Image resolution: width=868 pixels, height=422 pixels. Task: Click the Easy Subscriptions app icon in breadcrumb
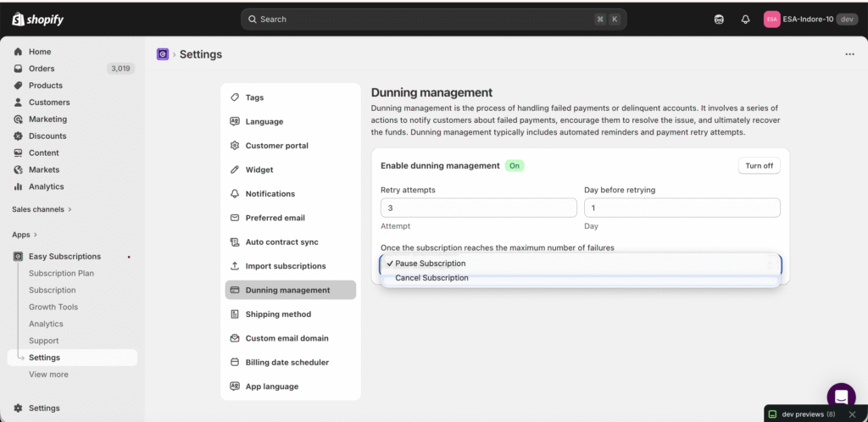[163, 54]
